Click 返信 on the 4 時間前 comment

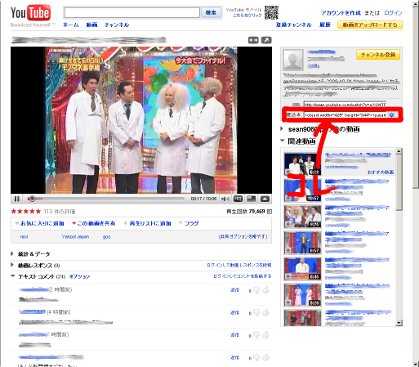(235, 313)
